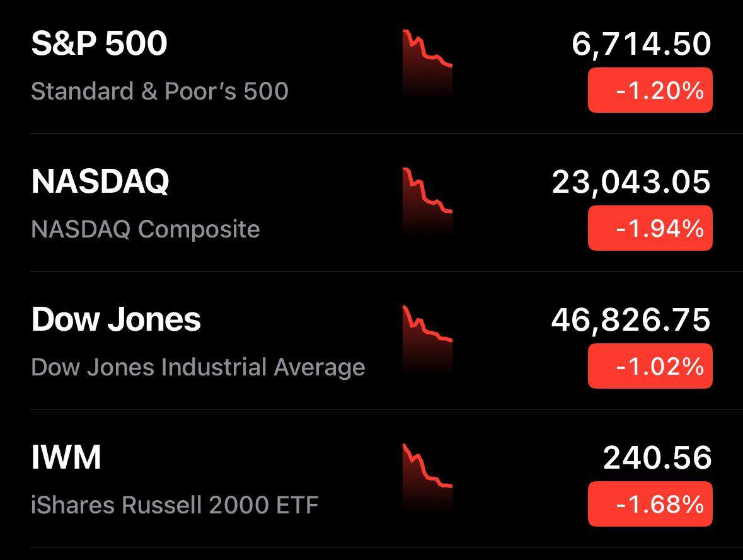
Task: Tap the S&P 500 ticker name
Action: coord(99,44)
